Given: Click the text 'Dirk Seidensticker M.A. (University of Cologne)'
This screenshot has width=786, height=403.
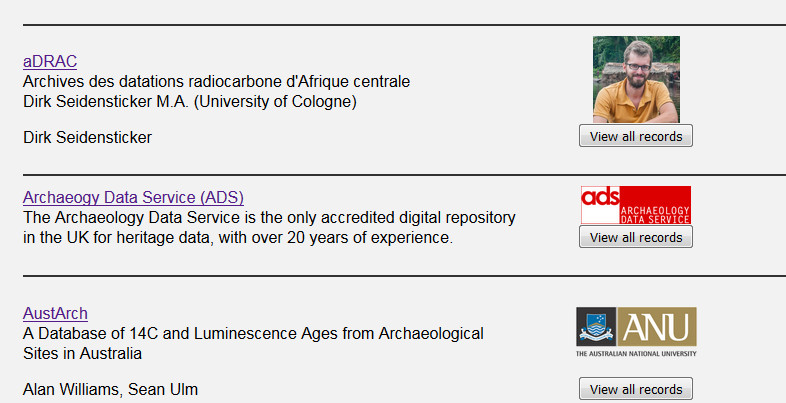Looking at the screenshot, I should (190, 101).
